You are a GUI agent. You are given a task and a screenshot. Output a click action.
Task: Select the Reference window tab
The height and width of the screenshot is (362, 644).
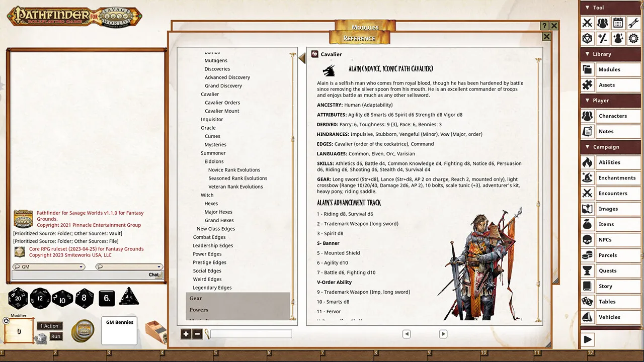pyautogui.click(x=359, y=38)
